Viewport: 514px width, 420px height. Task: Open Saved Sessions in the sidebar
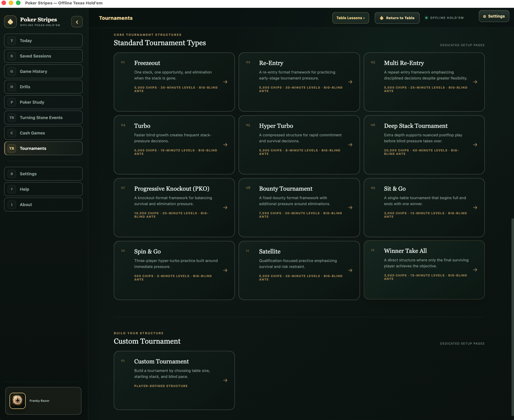(43, 56)
